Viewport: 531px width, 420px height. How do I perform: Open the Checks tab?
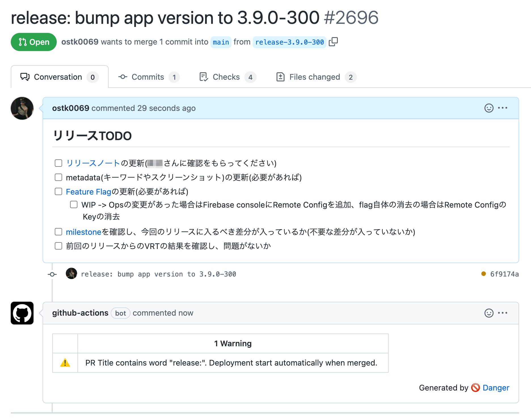tap(226, 77)
